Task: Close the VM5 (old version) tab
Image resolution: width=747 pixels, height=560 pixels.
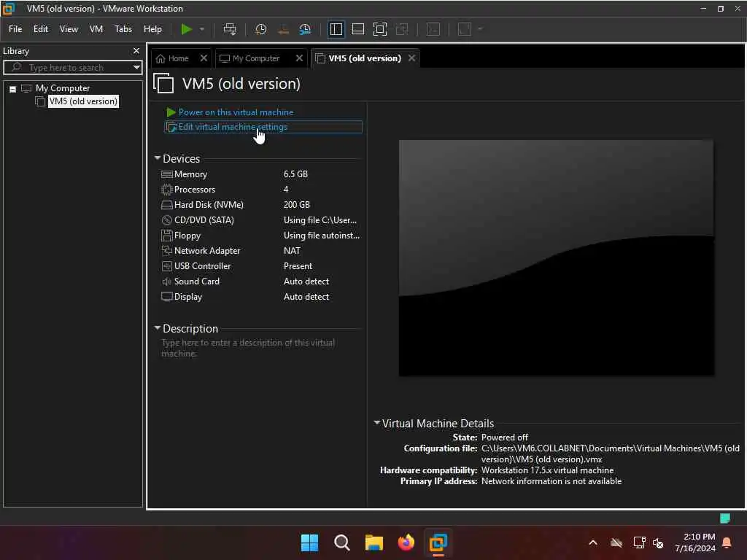Action: [411, 58]
